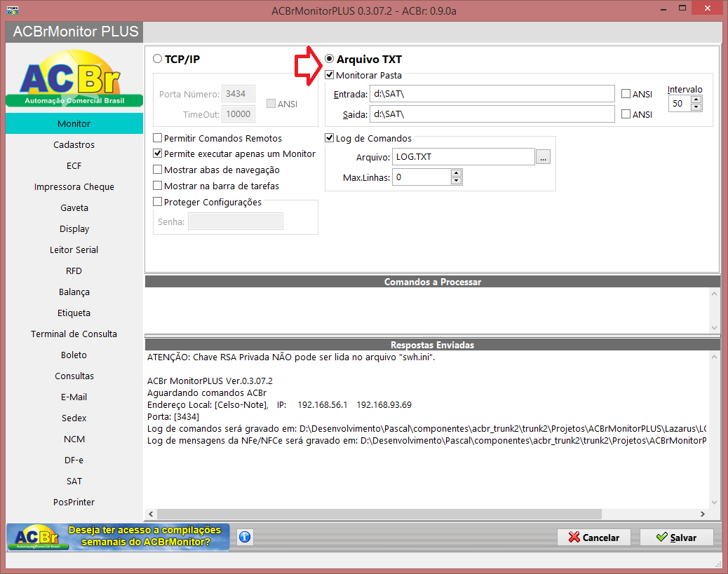This screenshot has width=728, height=574.
Task: Open the Consultas section
Action: point(74,376)
